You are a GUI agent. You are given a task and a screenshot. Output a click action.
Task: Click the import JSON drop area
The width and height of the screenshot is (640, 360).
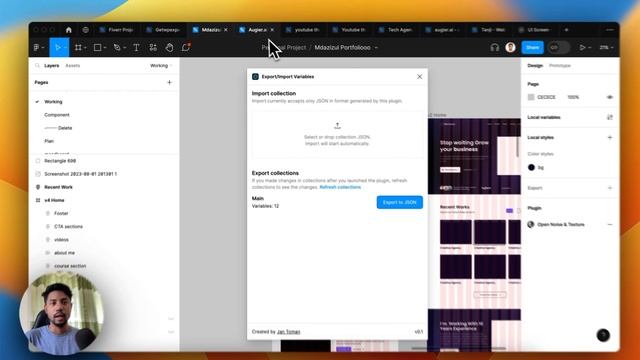tap(337, 134)
